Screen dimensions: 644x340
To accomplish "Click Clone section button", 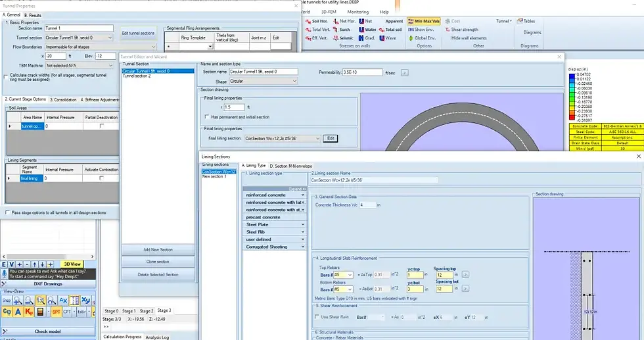I will click(158, 262).
